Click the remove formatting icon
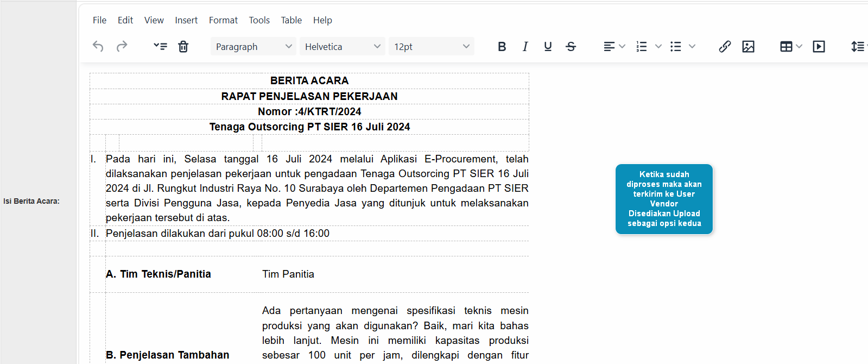This screenshot has width=868, height=364. tap(160, 47)
